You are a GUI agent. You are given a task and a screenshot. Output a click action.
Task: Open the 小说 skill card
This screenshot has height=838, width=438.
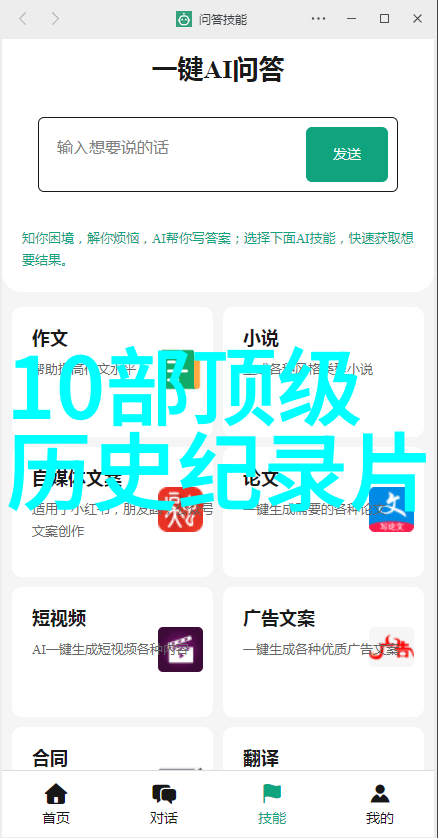(x=323, y=371)
